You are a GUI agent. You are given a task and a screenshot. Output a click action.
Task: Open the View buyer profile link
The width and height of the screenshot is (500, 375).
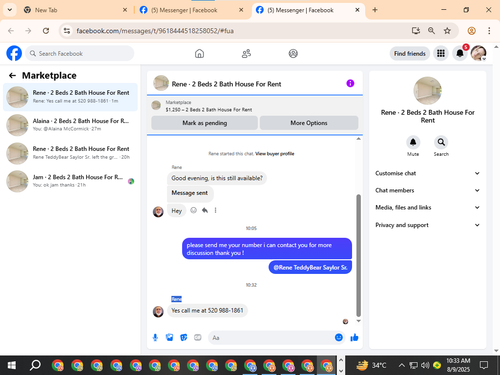275,154
